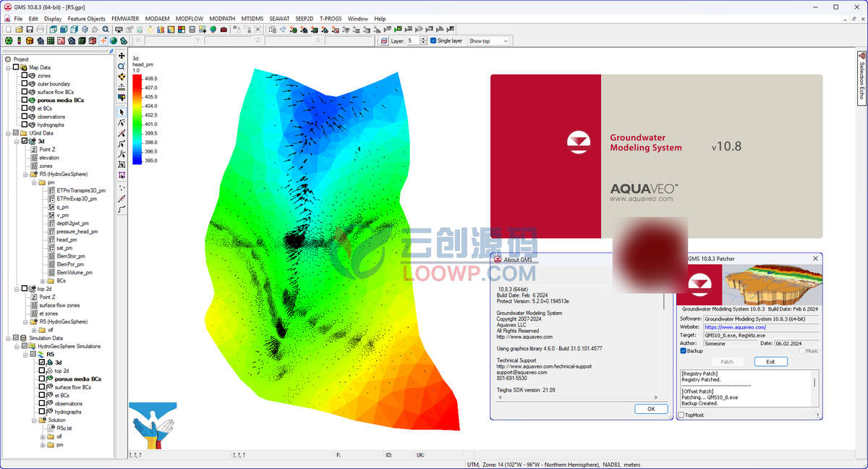
Task: Click the Frame/zoom magnifier icon in top toolbar
Action: pos(106,30)
